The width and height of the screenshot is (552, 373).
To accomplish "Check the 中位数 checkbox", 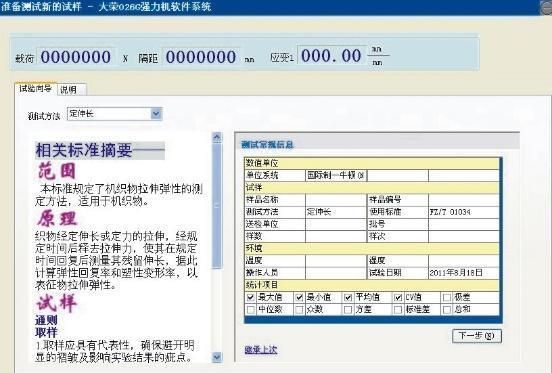I will tap(251, 310).
